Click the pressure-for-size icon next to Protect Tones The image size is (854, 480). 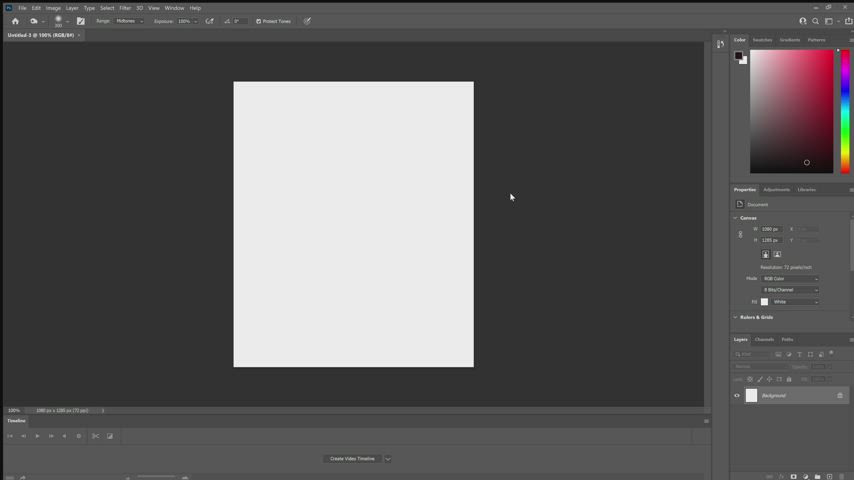[307, 21]
